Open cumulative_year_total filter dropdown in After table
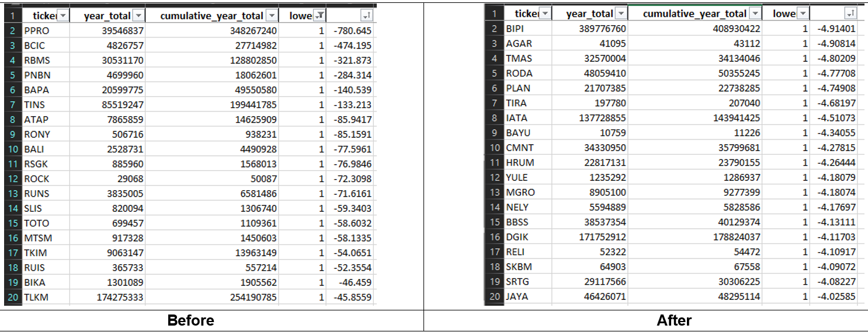The image size is (868, 332). 755,13
